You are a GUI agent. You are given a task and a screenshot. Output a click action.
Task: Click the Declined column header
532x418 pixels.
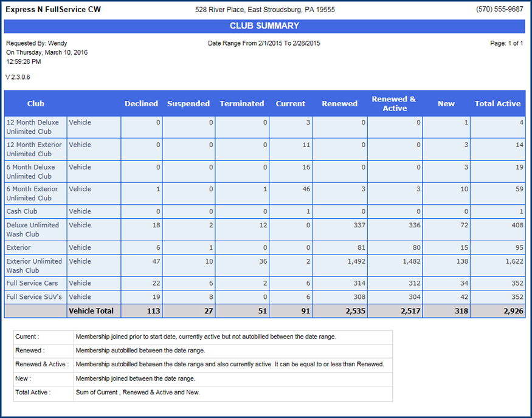[x=141, y=104]
